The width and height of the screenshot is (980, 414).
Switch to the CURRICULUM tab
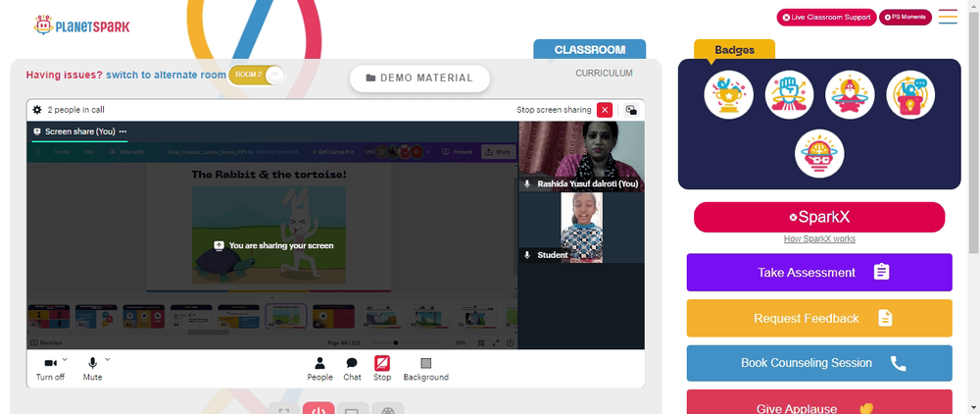pyautogui.click(x=604, y=74)
